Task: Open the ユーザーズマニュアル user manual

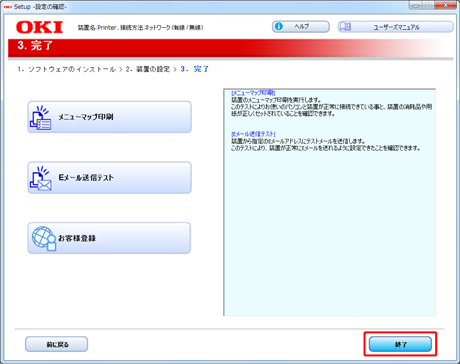Action: pos(395,27)
